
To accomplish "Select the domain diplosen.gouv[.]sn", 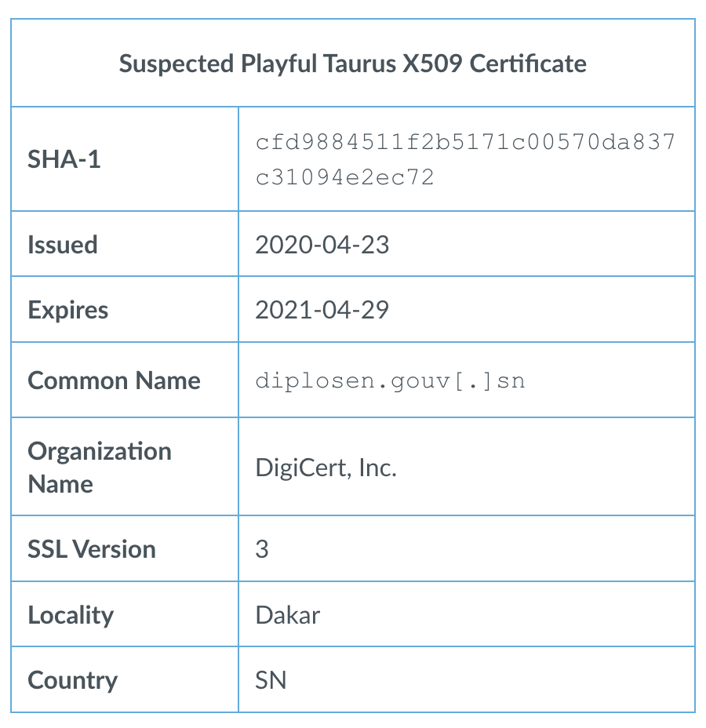I will [x=390, y=381].
